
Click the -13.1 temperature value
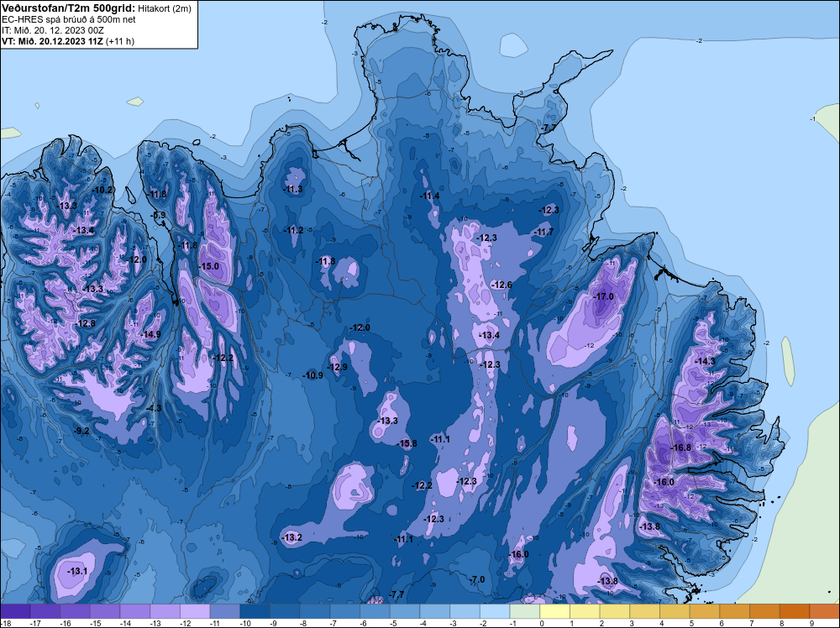(x=77, y=571)
